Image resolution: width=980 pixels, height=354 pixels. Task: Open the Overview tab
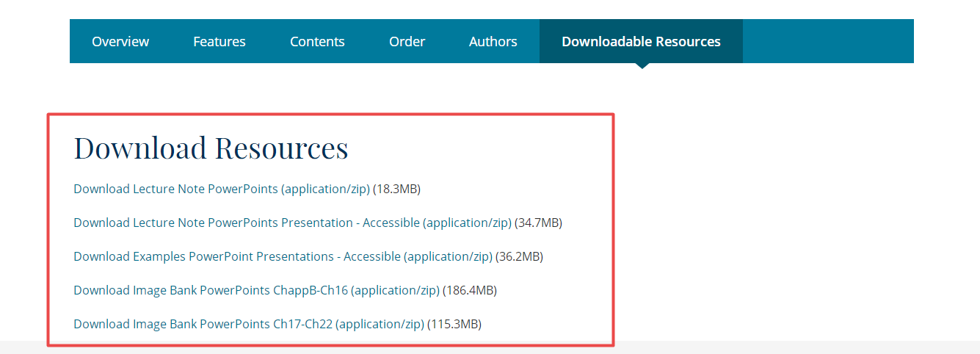(x=120, y=41)
